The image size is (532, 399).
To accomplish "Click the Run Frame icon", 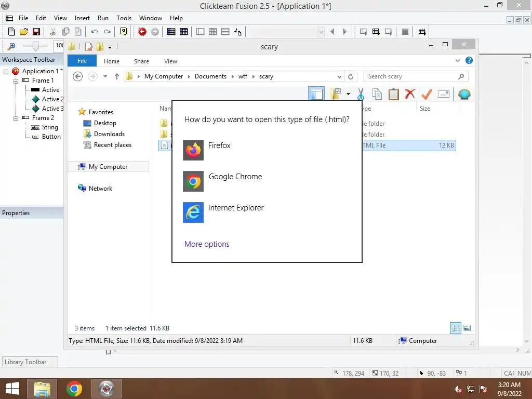I will pos(389,32).
